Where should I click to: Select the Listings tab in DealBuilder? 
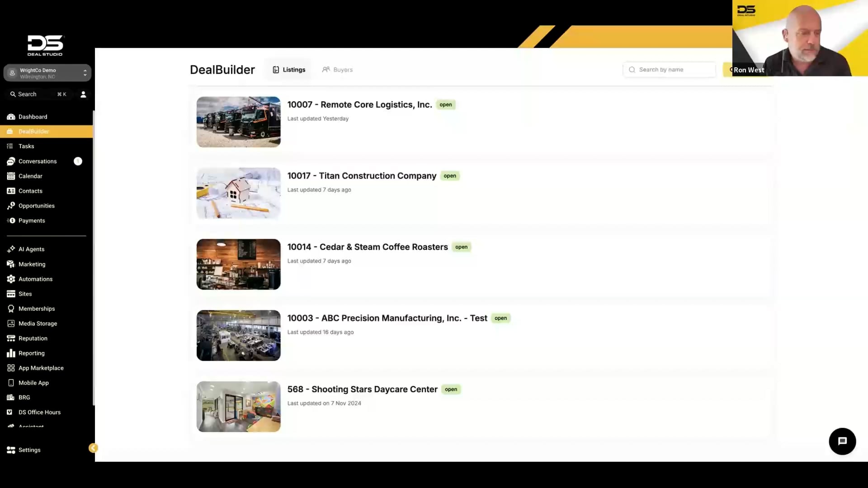click(x=288, y=70)
